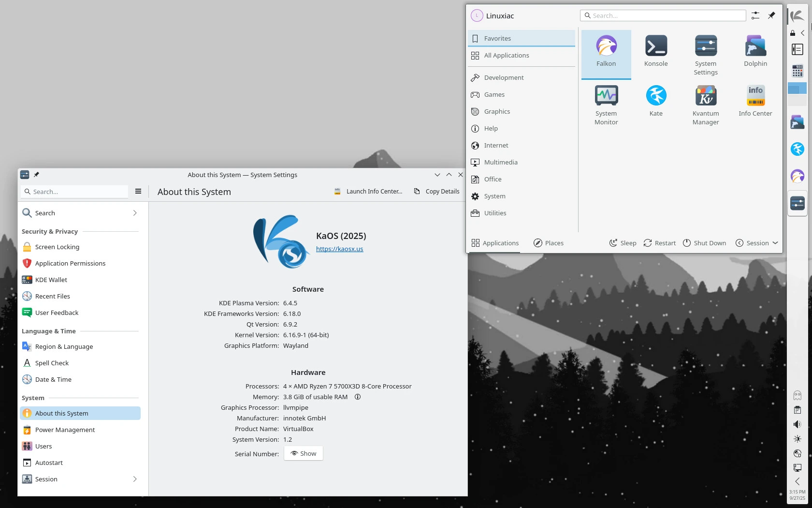Open https://kaosx.us link

pyautogui.click(x=339, y=249)
